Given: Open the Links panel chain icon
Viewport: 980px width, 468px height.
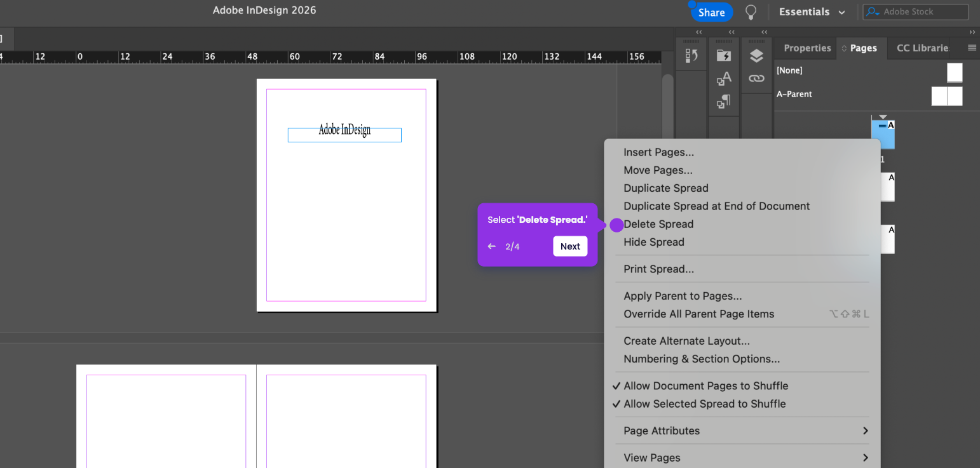Looking at the screenshot, I should [756, 78].
